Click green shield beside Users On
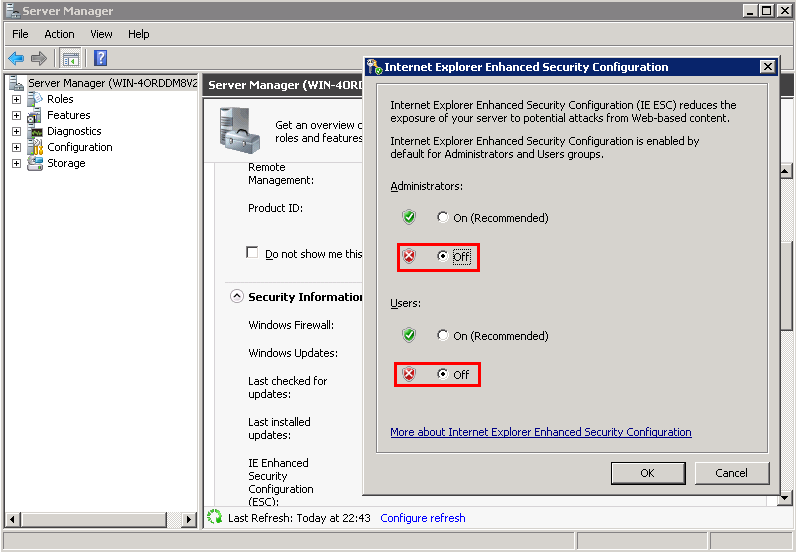Screen dimensions: 796x552 click(409, 335)
